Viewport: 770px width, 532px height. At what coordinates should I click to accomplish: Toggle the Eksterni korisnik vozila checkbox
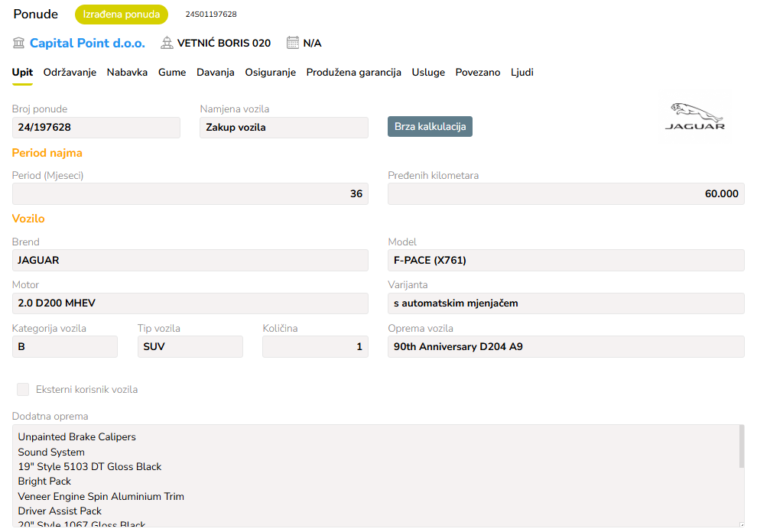click(23, 390)
